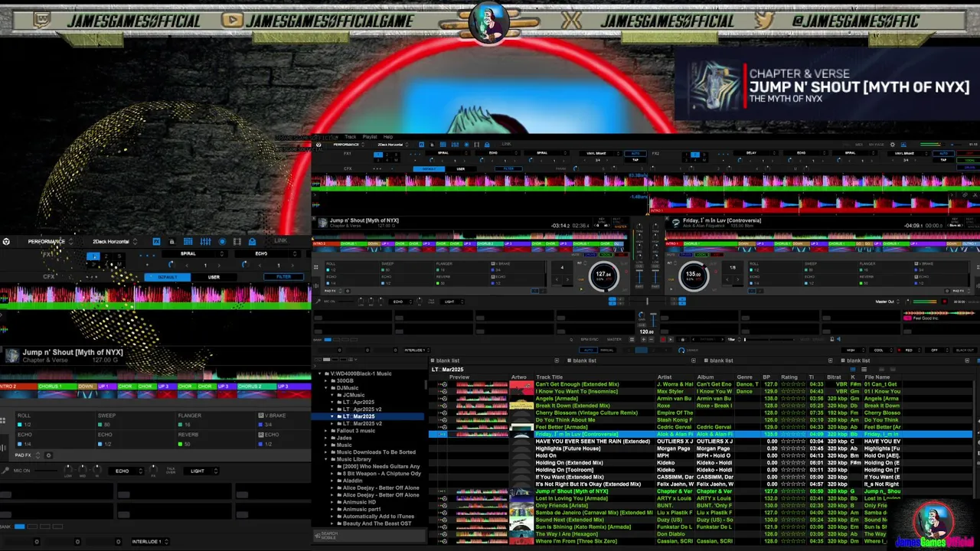The height and width of the screenshot is (551, 980).
Task: Select Music Library folder in tree
Action: pos(354,459)
